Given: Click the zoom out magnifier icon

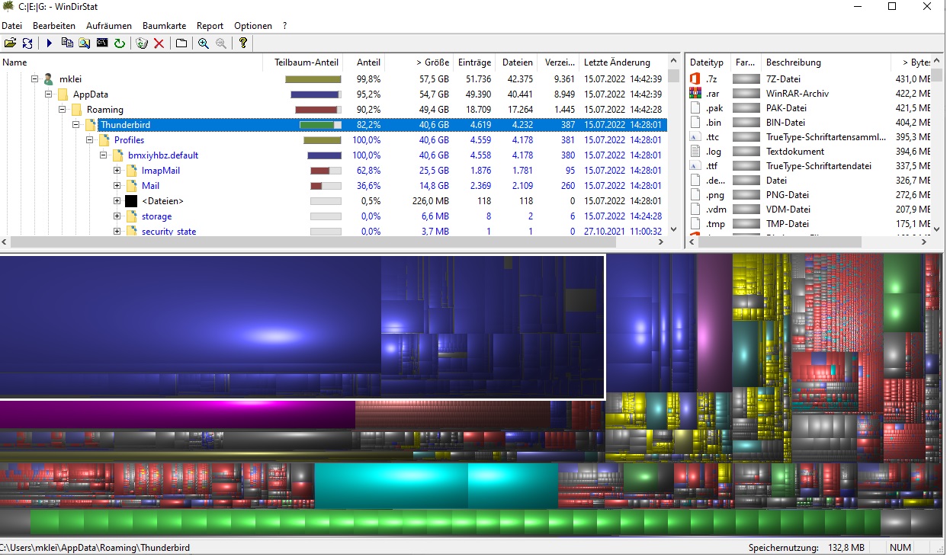Looking at the screenshot, I should click(221, 43).
